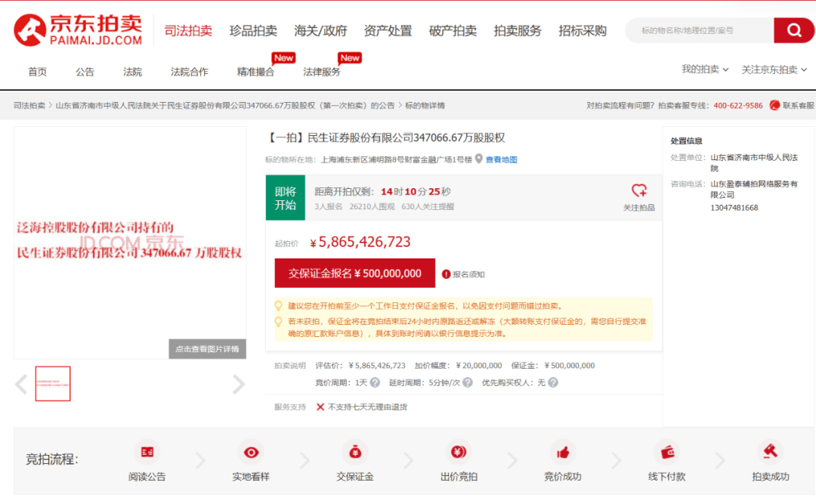Click the search input field
This screenshot has width=816, height=504.
[x=700, y=30]
